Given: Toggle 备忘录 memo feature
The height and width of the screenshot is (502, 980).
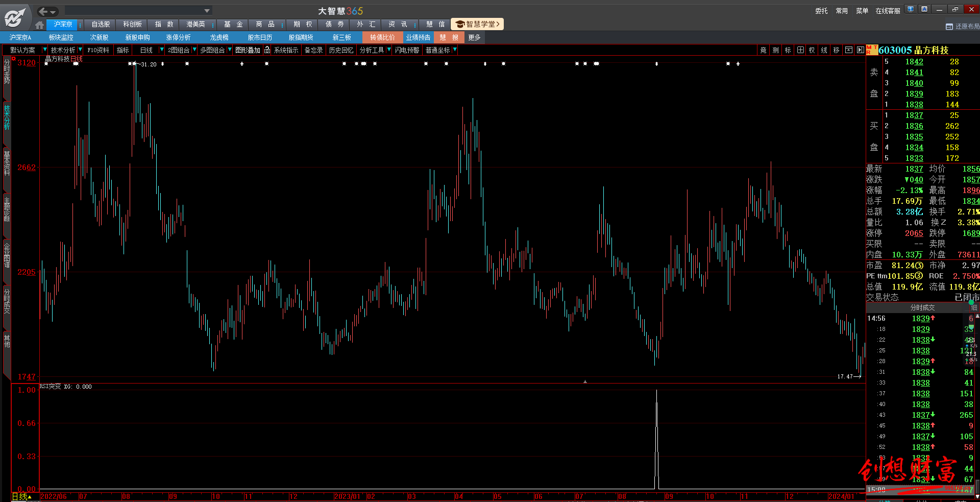Looking at the screenshot, I should tap(313, 50).
